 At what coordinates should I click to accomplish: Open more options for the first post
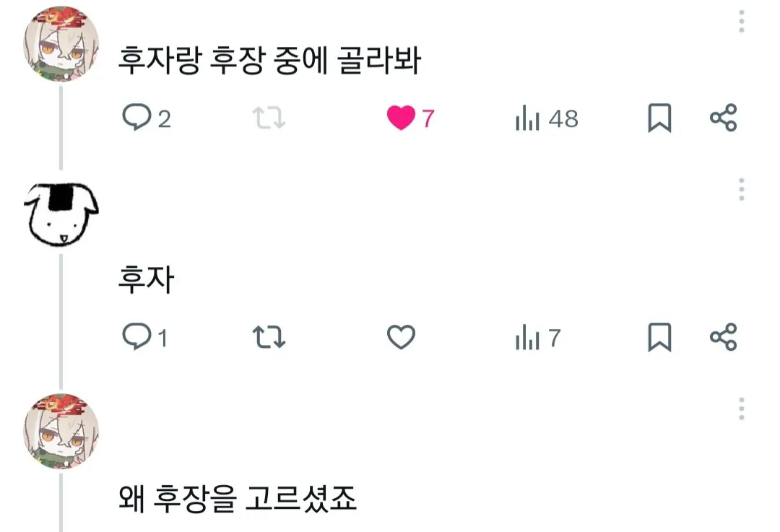[x=742, y=22]
